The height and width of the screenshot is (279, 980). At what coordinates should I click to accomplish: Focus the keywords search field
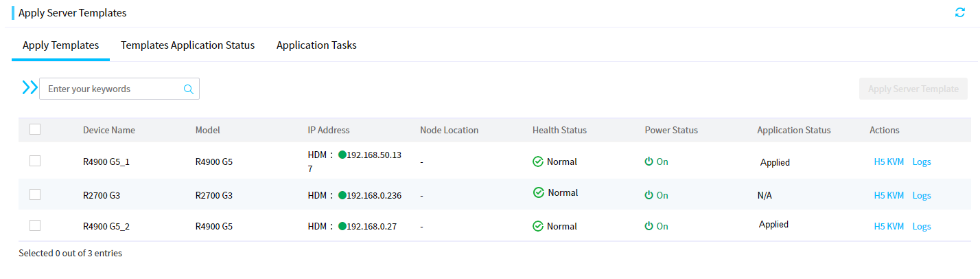click(112, 89)
